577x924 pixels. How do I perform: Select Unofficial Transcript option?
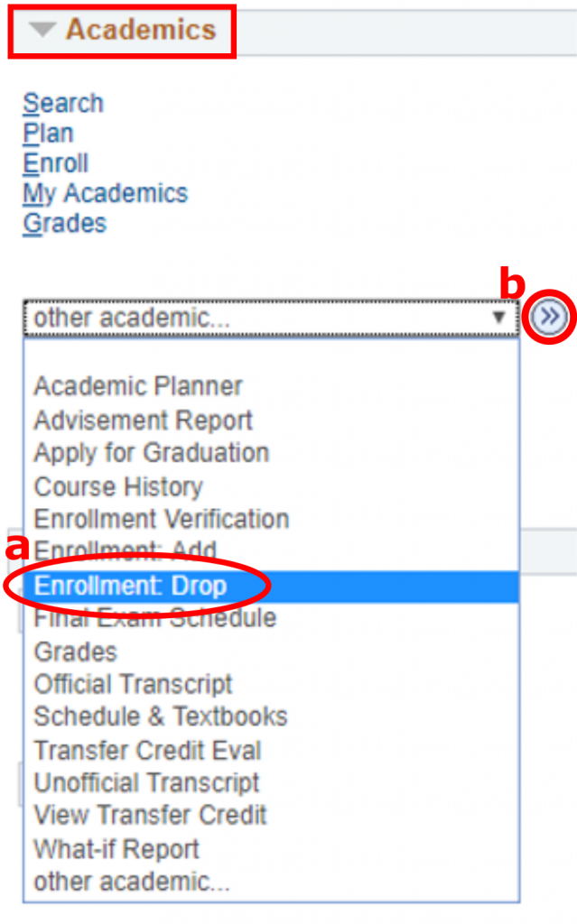pyautogui.click(x=146, y=782)
